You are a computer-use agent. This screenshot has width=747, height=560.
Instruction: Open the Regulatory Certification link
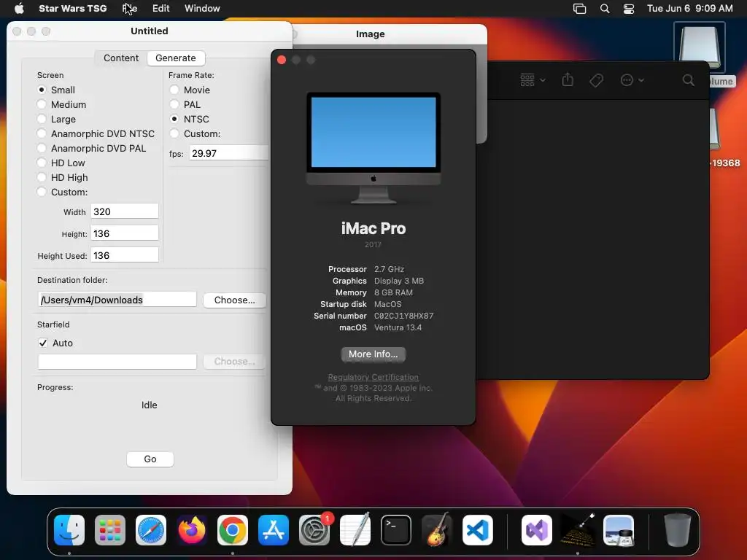coord(373,377)
